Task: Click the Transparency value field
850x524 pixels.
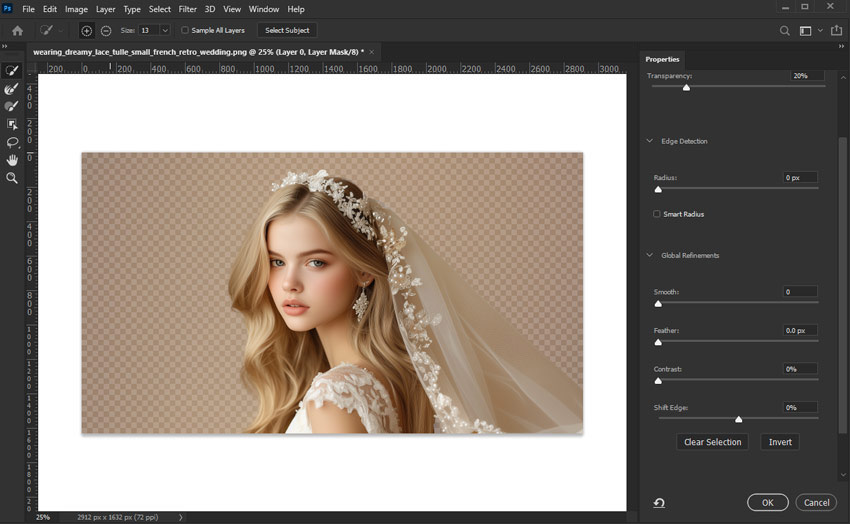Action: point(807,76)
